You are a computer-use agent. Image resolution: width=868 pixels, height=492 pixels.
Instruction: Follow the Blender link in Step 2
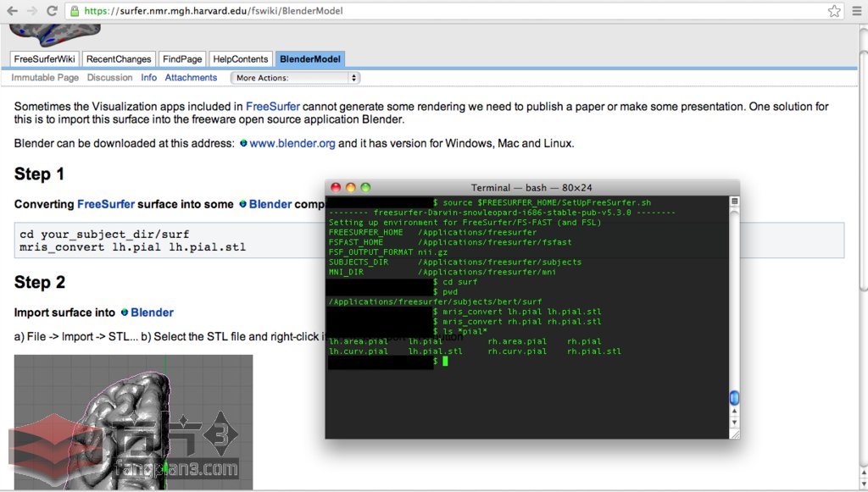pos(153,312)
